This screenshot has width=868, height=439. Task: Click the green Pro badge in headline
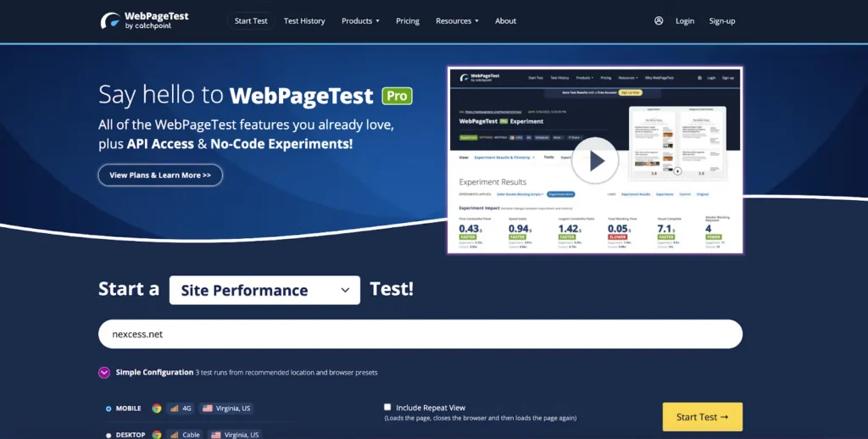(397, 95)
